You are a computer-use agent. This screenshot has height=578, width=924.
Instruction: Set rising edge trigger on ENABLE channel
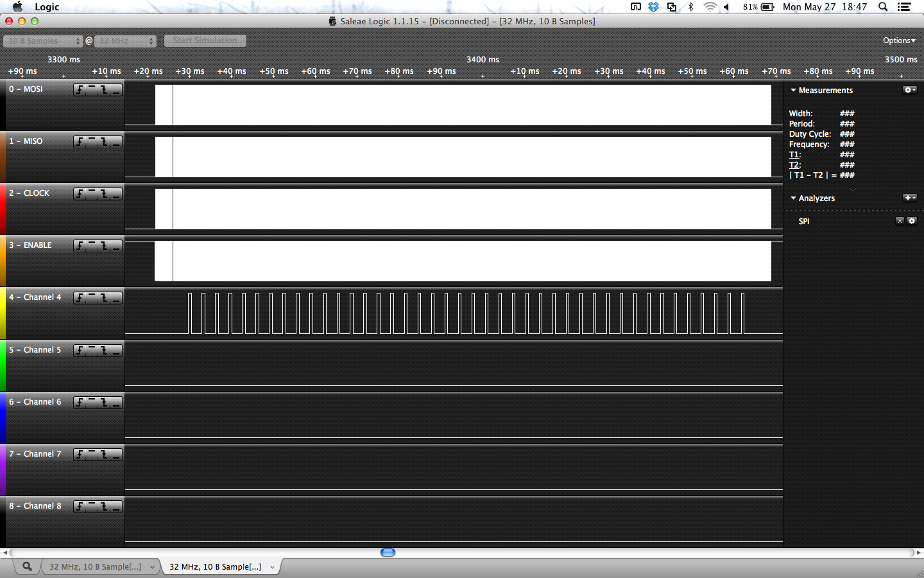click(80, 246)
